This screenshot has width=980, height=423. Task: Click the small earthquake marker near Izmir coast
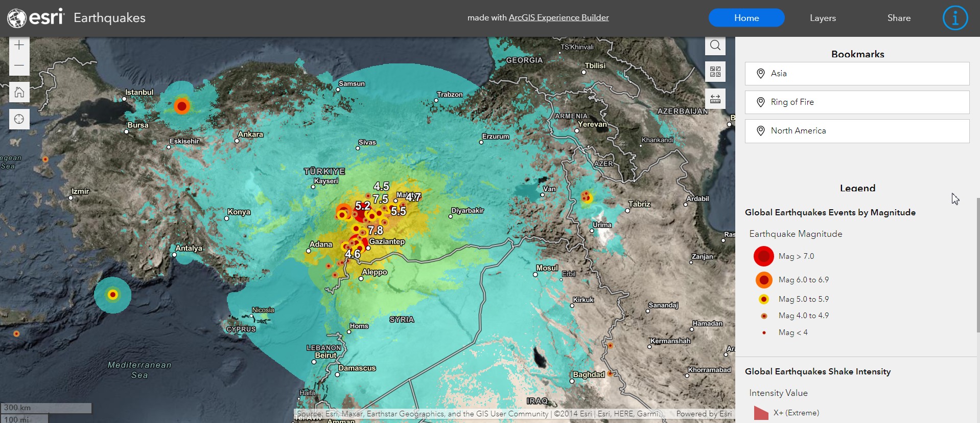pyautogui.click(x=45, y=160)
